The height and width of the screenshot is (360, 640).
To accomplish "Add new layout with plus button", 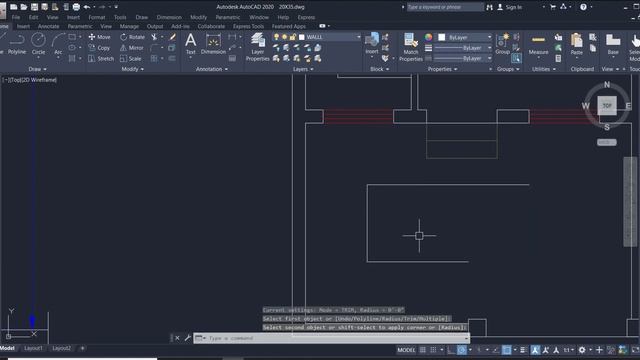I will 82,348.
